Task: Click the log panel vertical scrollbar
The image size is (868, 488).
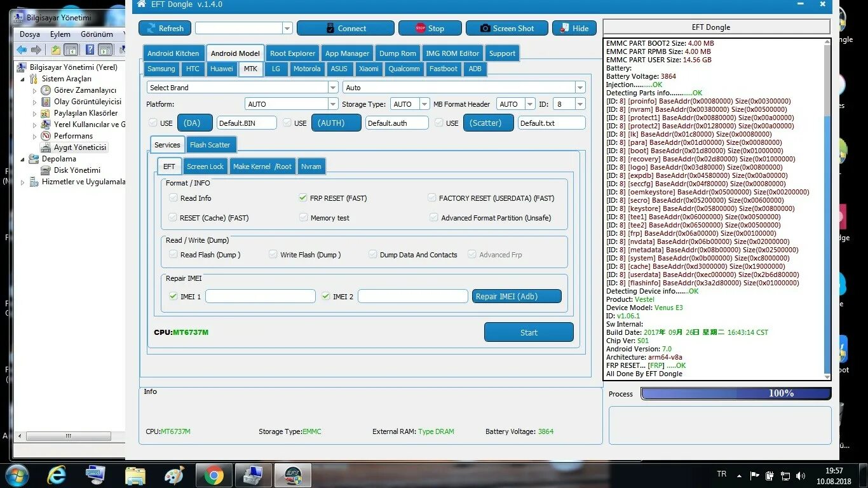Action: pos(827,209)
